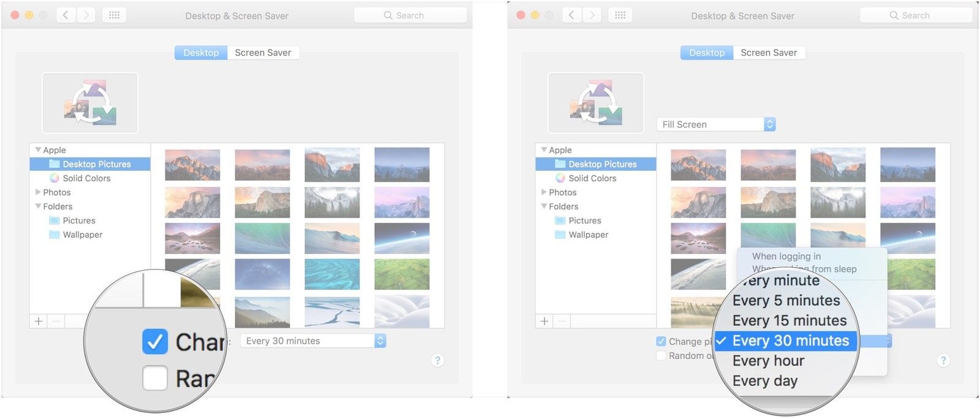Expand Photos disclosure triangle in left window

click(x=38, y=192)
